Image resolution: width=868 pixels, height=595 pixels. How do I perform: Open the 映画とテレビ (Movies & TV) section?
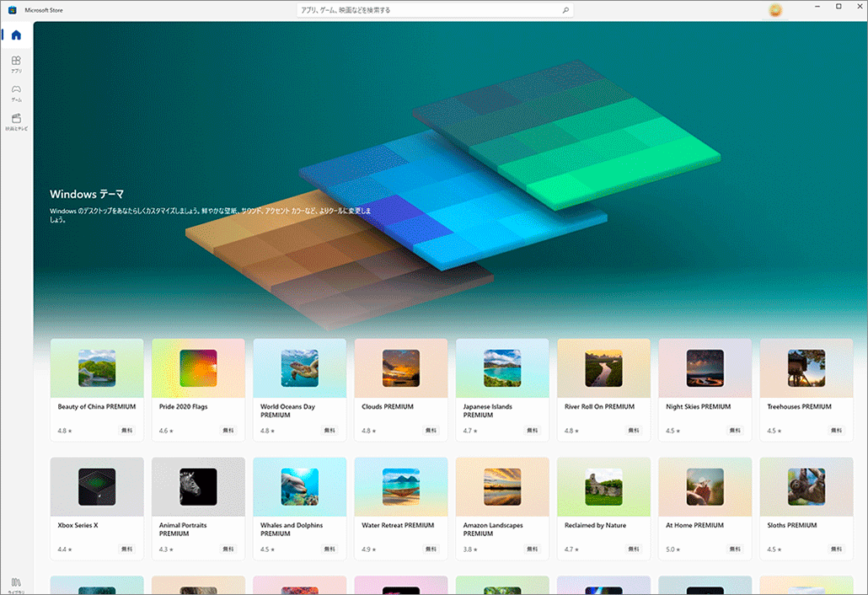(x=16, y=121)
